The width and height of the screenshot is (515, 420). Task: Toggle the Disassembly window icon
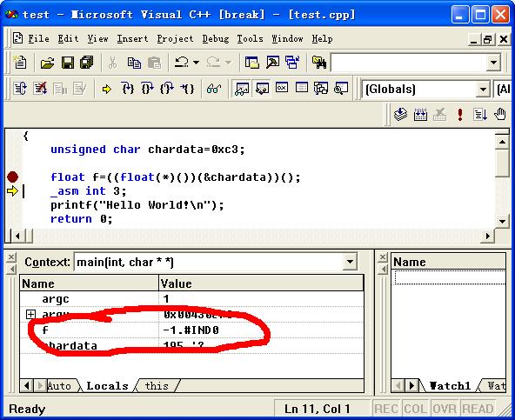pos(341,89)
